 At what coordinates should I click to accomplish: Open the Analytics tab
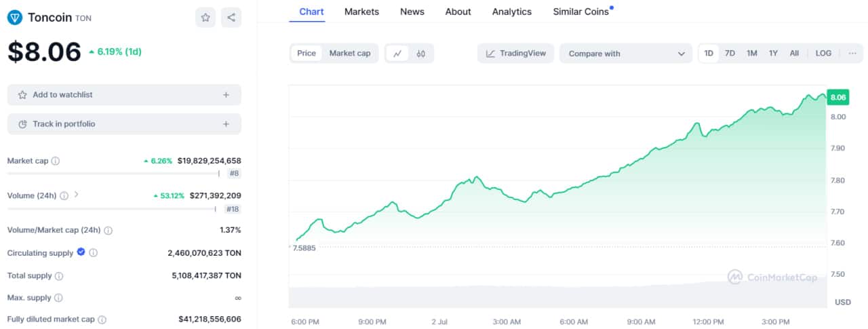(512, 12)
